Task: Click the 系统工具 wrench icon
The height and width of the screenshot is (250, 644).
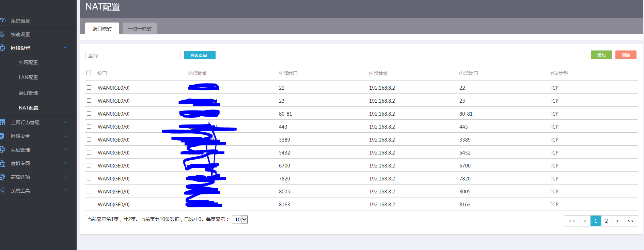Action: point(2,190)
